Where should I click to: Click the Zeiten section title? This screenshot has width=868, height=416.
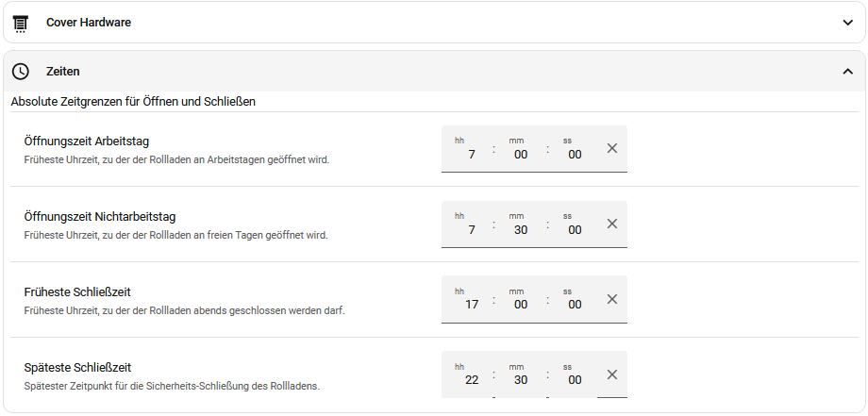coord(63,72)
